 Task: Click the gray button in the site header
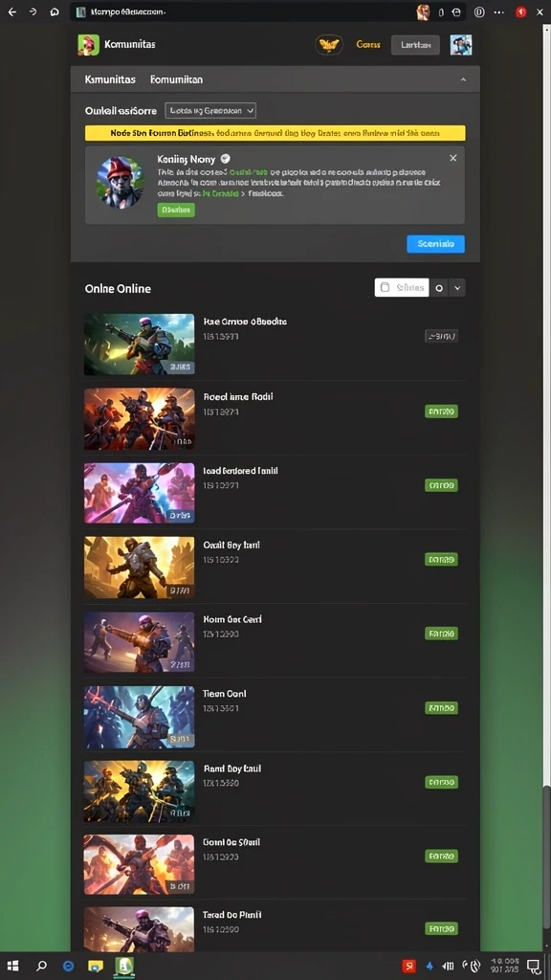[x=415, y=45]
